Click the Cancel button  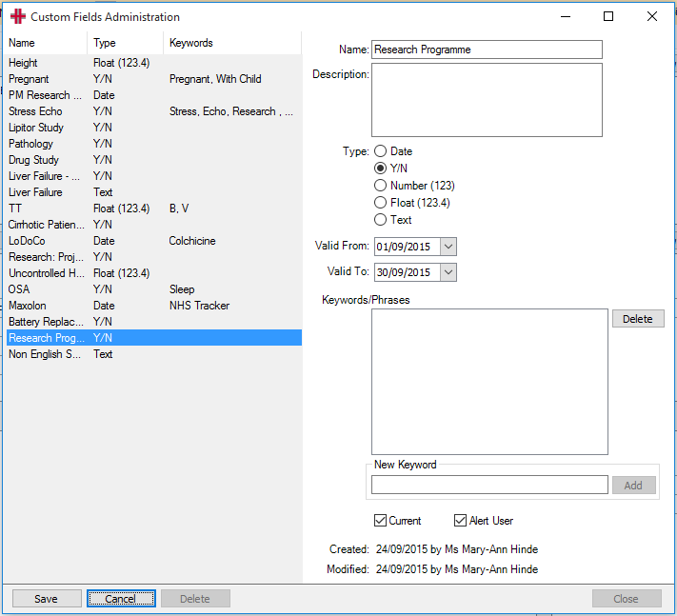[x=121, y=599]
